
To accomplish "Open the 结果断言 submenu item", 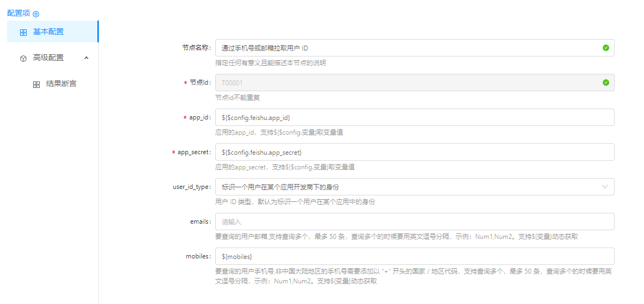I will point(61,84).
